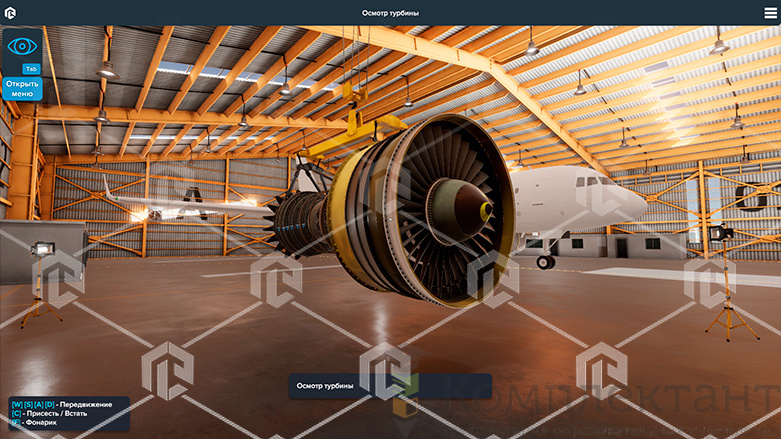
Task: Select the Осмотр турбины title in header
Action: [390, 13]
